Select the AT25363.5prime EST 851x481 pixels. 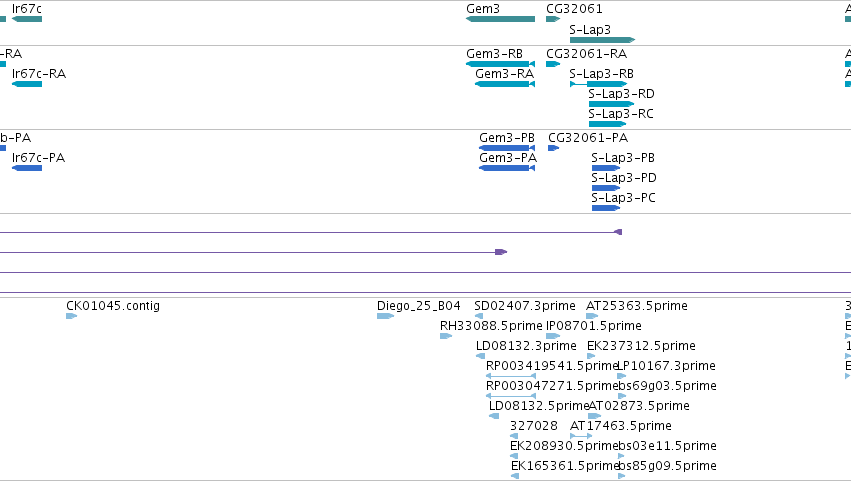click(x=592, y=316)
